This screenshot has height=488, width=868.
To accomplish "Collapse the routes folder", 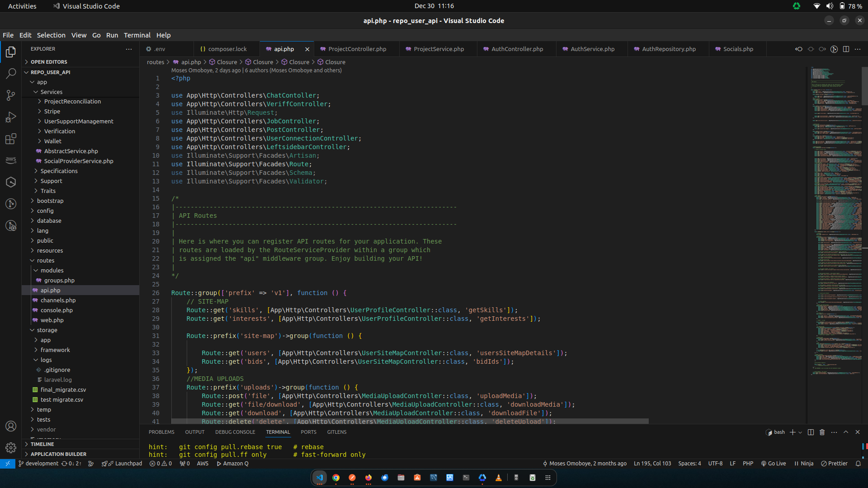I will click(x=45, y=260).
